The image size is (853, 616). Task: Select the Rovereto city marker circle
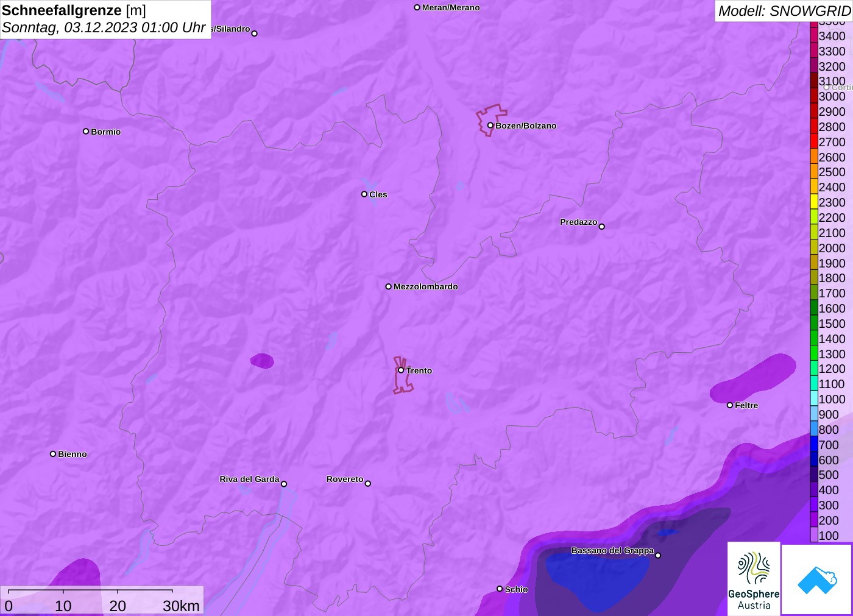pos(368,484)
